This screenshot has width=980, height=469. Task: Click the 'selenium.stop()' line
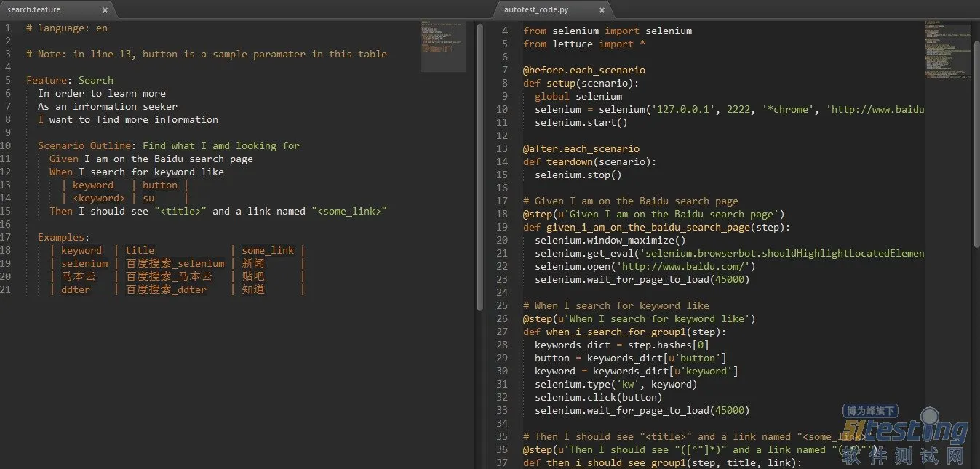[x=578, y=175]
